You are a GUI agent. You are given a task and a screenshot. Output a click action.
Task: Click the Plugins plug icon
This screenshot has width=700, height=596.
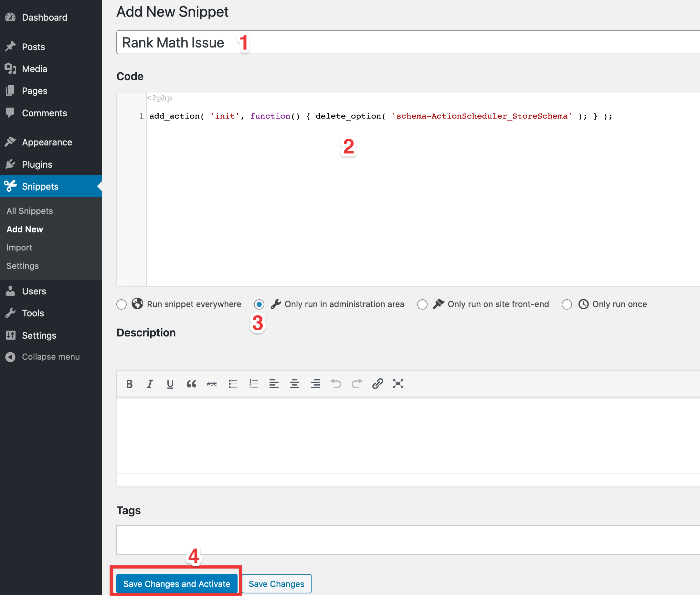pos(10,164)
